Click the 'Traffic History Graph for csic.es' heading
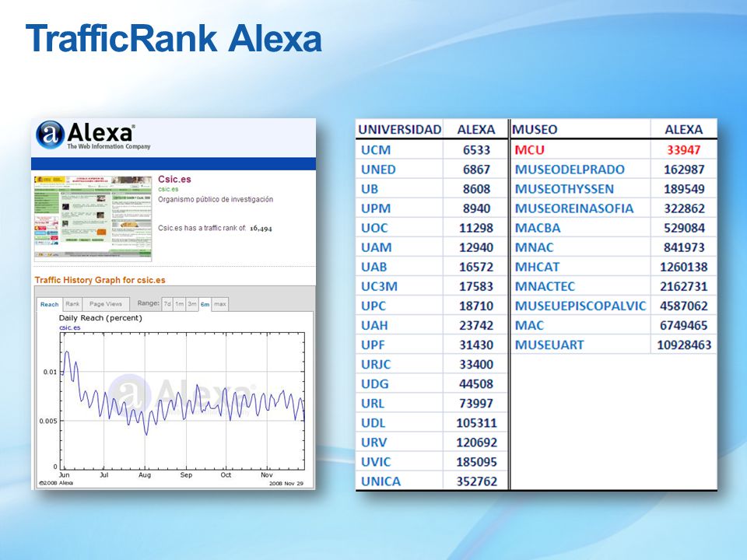The image size is (747, 560). click(x=100, y=280)
